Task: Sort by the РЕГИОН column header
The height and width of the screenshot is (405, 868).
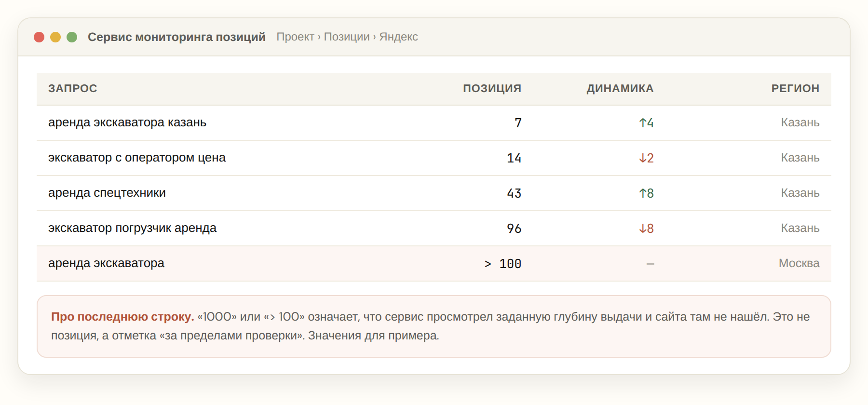Action: [795, 89]
